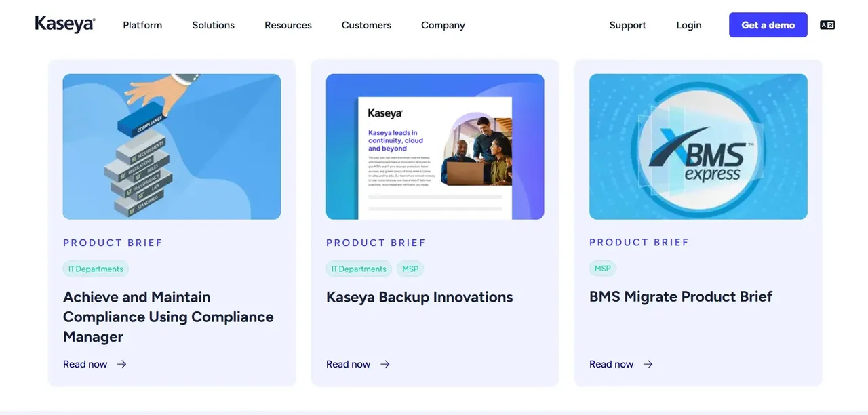Click the Get a demo button
Viewport: 868px width, 415px height.
click(x=768, y=25)
